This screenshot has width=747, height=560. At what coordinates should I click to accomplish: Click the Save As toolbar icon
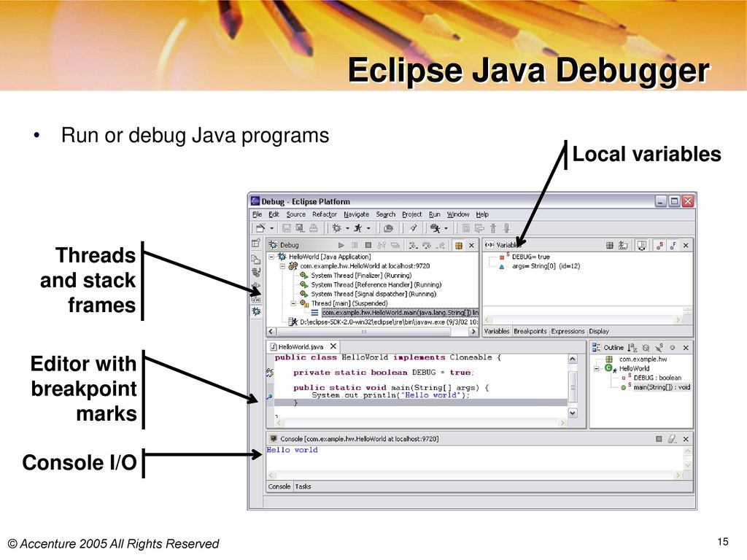pyautogui.click(x=300, y=228)
